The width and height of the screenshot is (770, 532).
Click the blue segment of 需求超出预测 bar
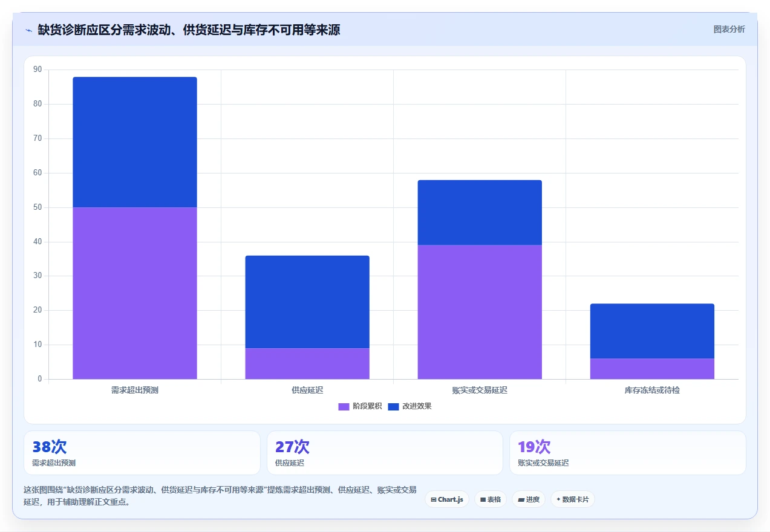[135, 142]
